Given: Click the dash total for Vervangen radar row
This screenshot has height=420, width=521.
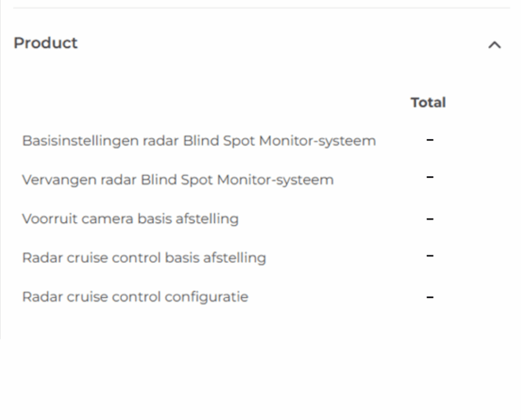Looking at the screenshot, I should [x=430, y=177].
